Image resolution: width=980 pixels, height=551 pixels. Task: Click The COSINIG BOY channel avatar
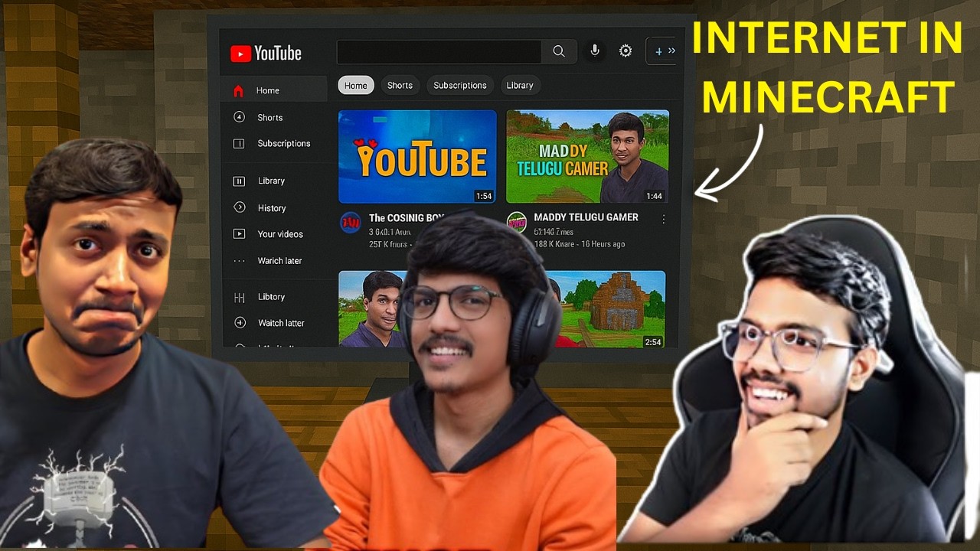[x=351, y=223]
